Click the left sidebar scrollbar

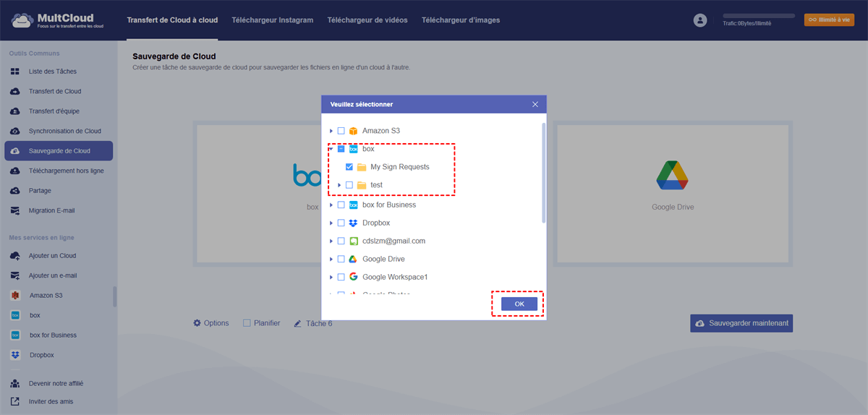114,296
